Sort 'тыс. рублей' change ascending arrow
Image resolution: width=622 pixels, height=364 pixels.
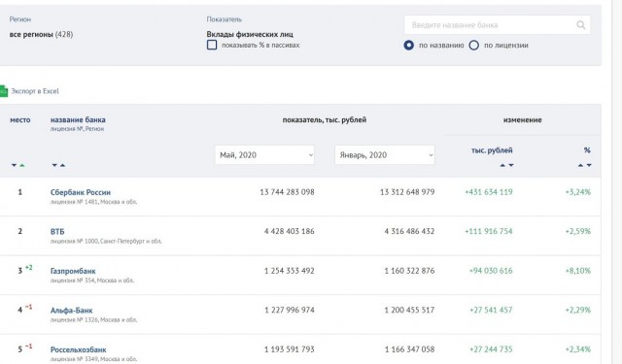point(502,165)
